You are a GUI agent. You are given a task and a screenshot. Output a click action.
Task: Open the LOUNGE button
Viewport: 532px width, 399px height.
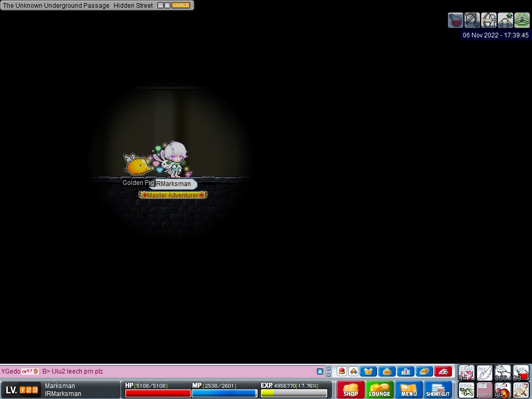(x=379, y=390)
